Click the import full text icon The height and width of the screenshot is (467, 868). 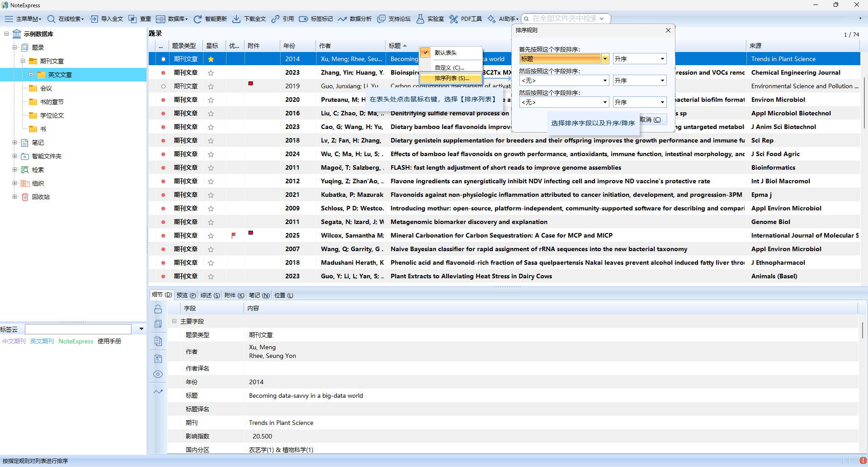tap(94, 19)
